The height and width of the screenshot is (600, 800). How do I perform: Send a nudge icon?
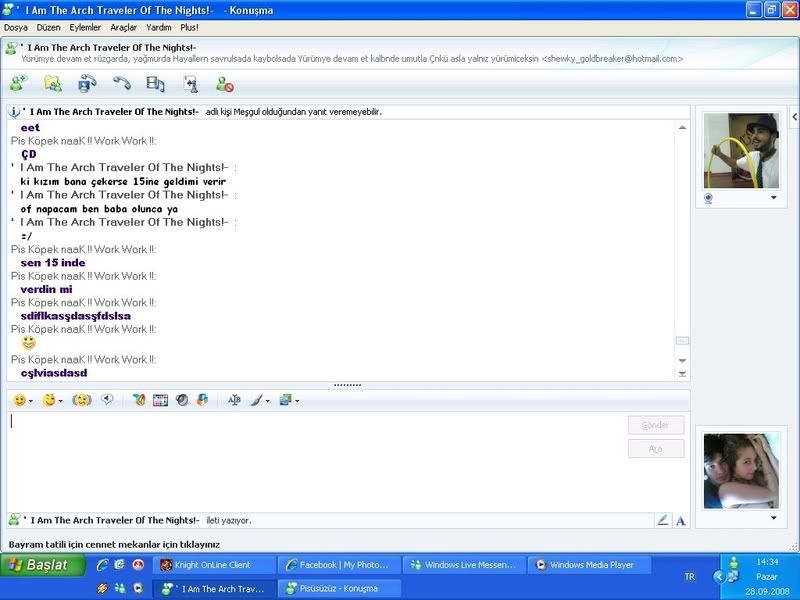pos(82,401)
